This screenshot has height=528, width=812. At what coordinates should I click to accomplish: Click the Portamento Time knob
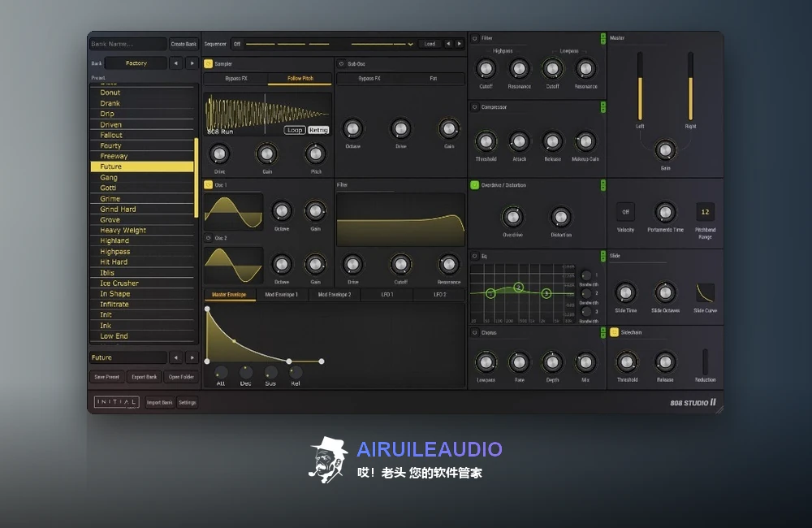[665, 212]
